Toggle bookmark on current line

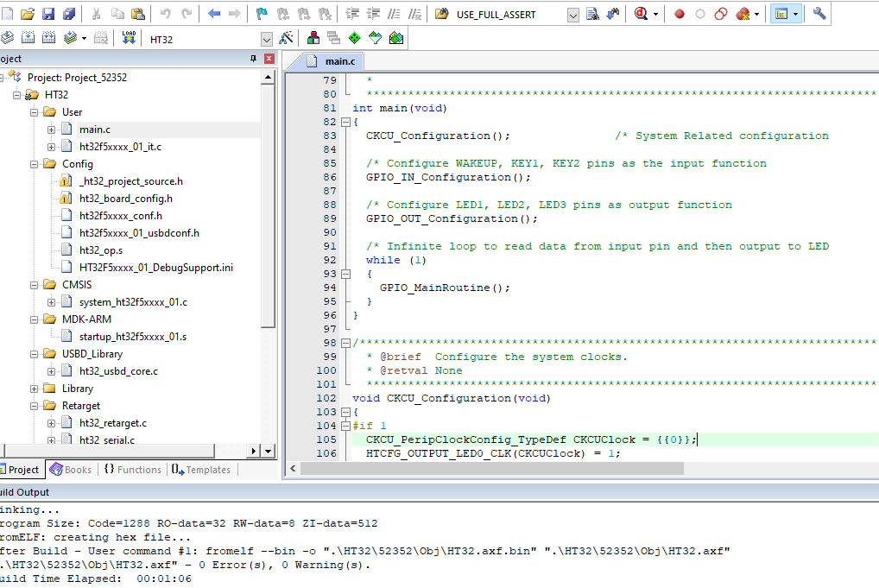[x=262, y=14]
